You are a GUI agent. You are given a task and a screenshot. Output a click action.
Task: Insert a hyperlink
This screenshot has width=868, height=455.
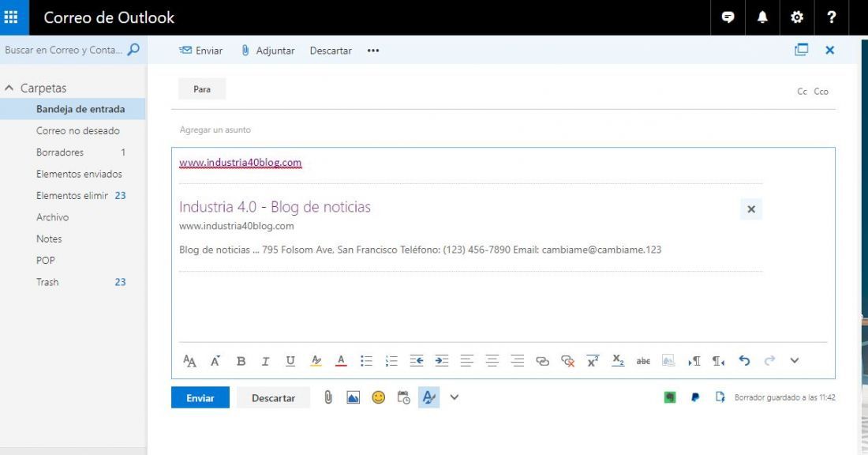point(543,361)
